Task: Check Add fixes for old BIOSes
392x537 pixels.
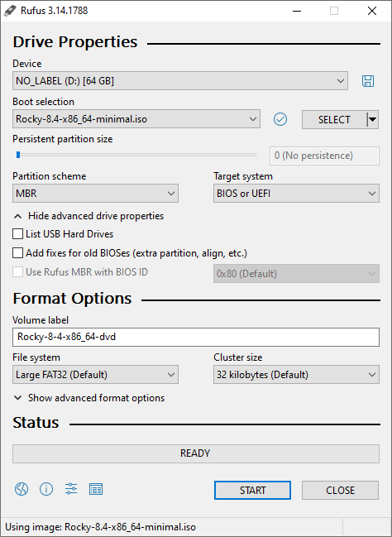Action: click(18, 253)
